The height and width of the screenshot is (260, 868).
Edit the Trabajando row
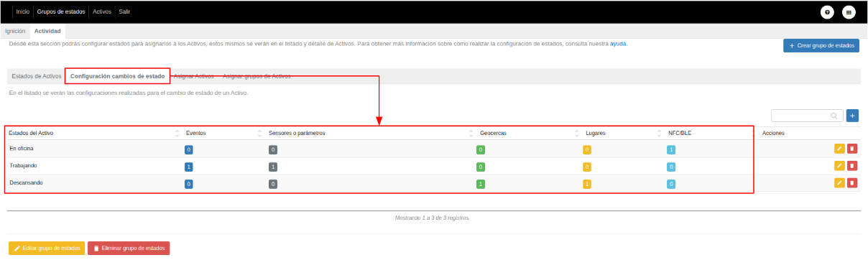[x=839, y=166]
